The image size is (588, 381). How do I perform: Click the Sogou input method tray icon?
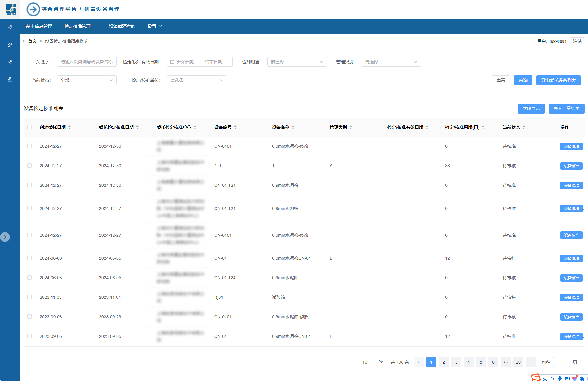point(536,378)
